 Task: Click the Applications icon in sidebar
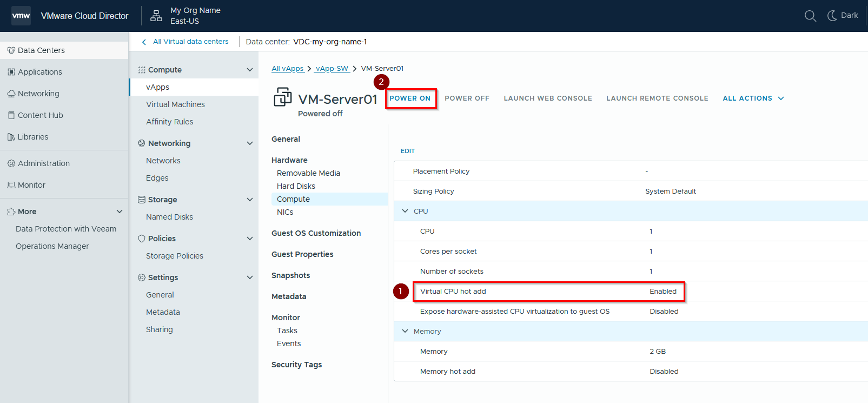point(11,72)
